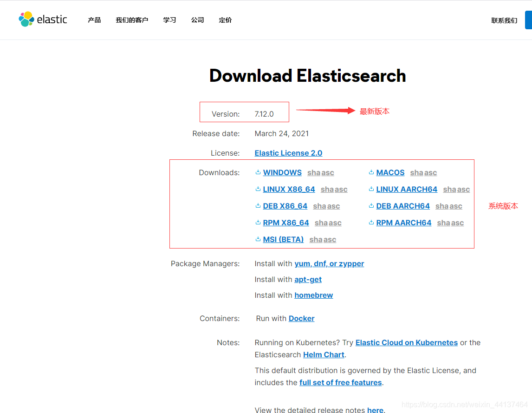The height and width of the screenshot is (413, 532).
Task: Open the sha link for LINUX AARCH64
Action: coord(449,189)
